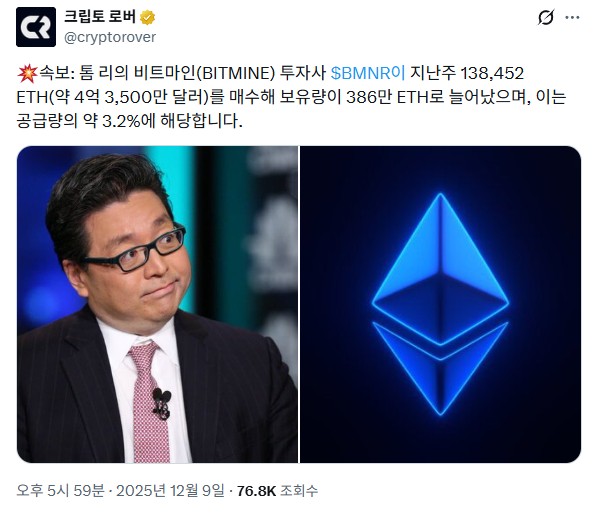Open the three-dot more options menu
593x514 pixels.
pyautogui.click(x=572, y=17)
